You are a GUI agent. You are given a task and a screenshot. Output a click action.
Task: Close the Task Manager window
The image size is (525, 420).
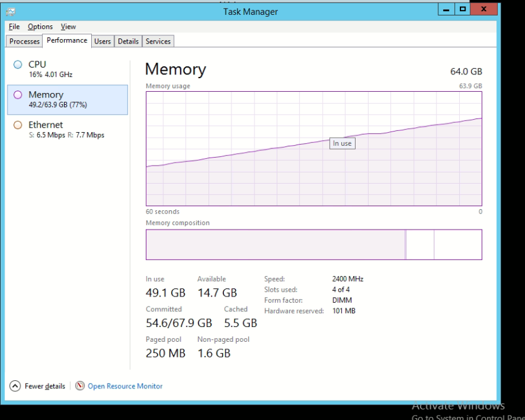483,9
